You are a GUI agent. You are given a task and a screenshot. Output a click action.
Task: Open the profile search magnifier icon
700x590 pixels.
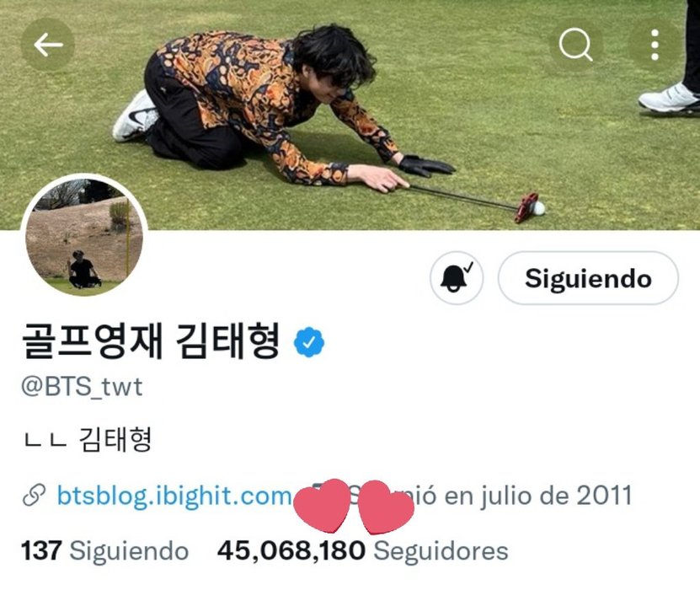point(575,44)
